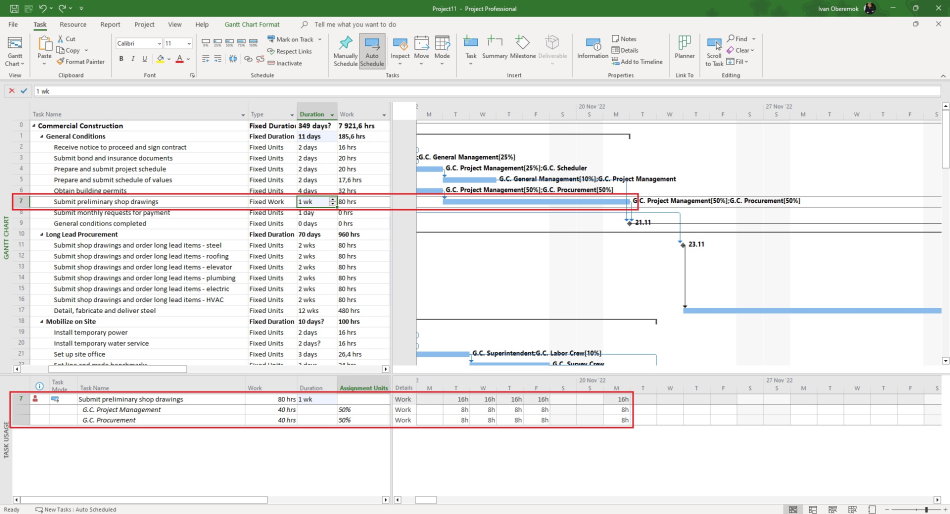950x514 pixels.
Task: Click the Background Color fill bucket
Action: [x=160, y=59]
